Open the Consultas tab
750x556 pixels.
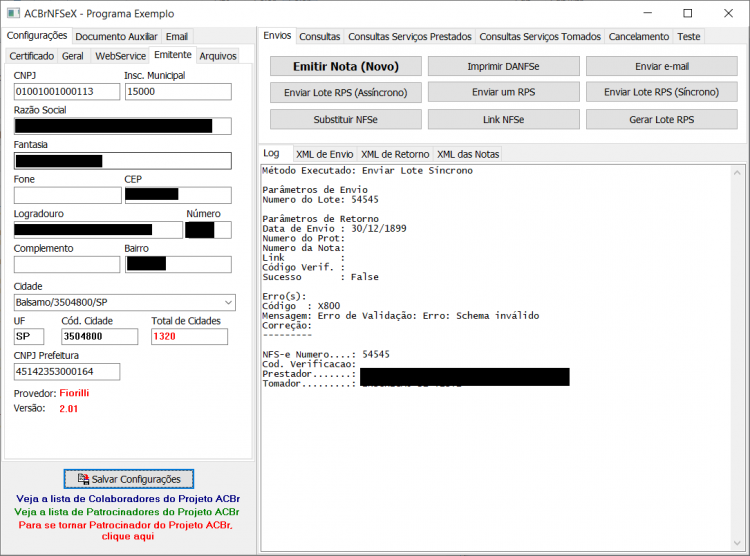pos(320,36)
